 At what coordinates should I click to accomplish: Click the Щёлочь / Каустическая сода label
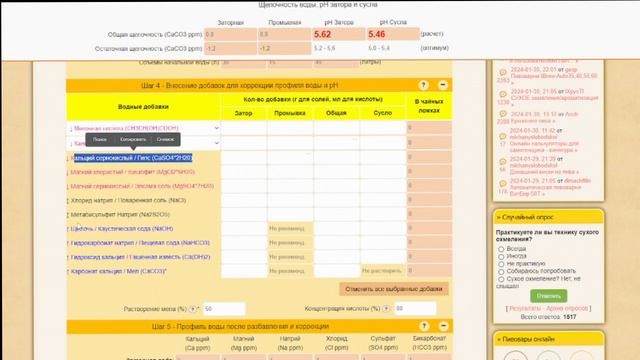122,229
